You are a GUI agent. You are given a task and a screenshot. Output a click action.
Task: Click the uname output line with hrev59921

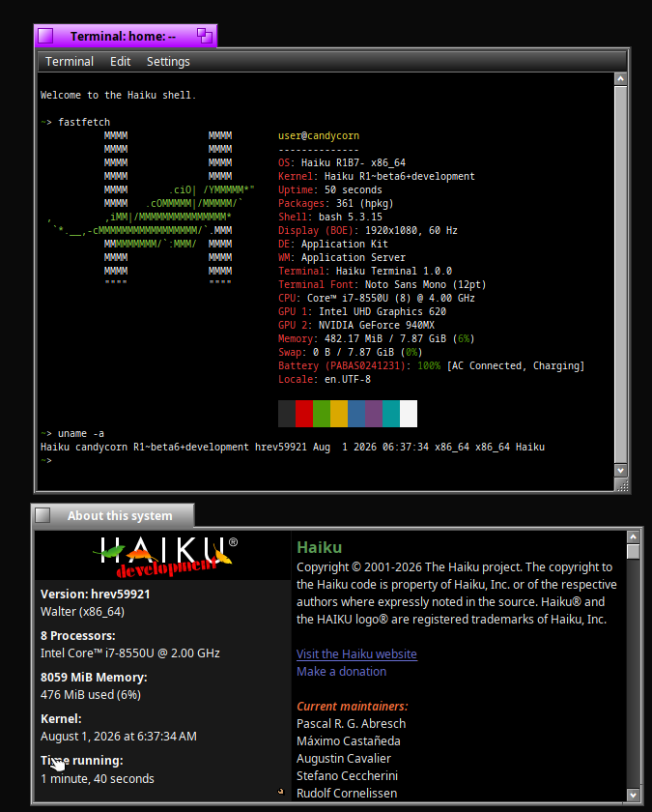point(293,447)
